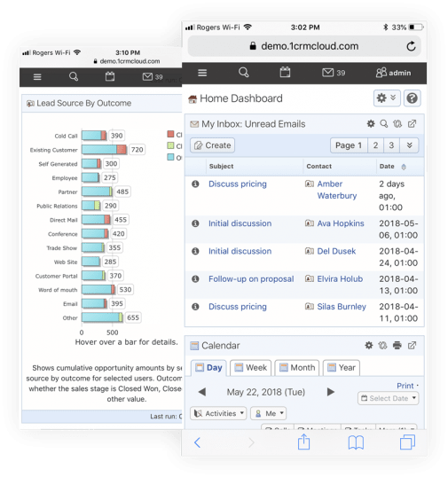Expand the page list double-chevron
The image size is (448, 477).
pyautogui.click(x=409, y=145)
